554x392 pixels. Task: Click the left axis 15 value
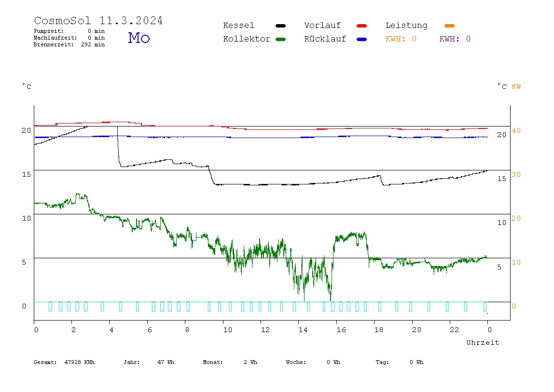point(27,174)
